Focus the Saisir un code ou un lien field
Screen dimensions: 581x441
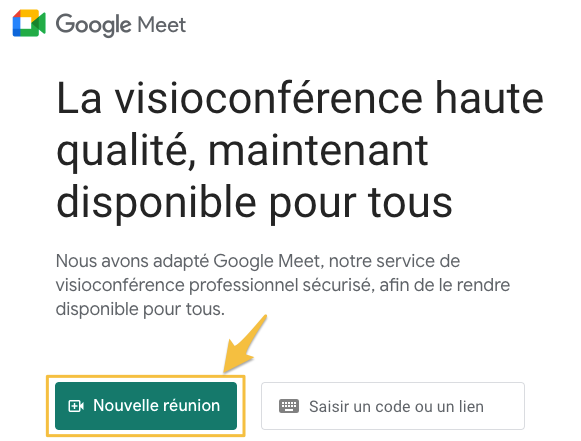pos(393,406)
